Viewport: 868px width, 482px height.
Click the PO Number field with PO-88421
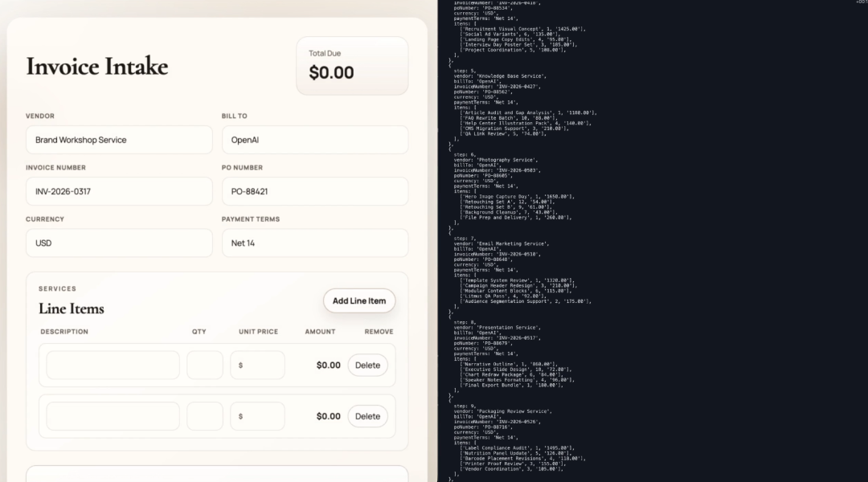click(314, 191)
